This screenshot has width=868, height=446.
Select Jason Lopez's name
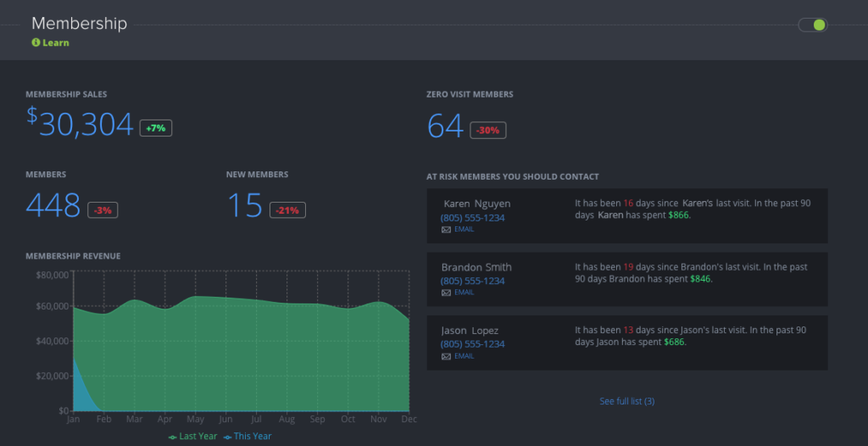click(x=470, y=331)
